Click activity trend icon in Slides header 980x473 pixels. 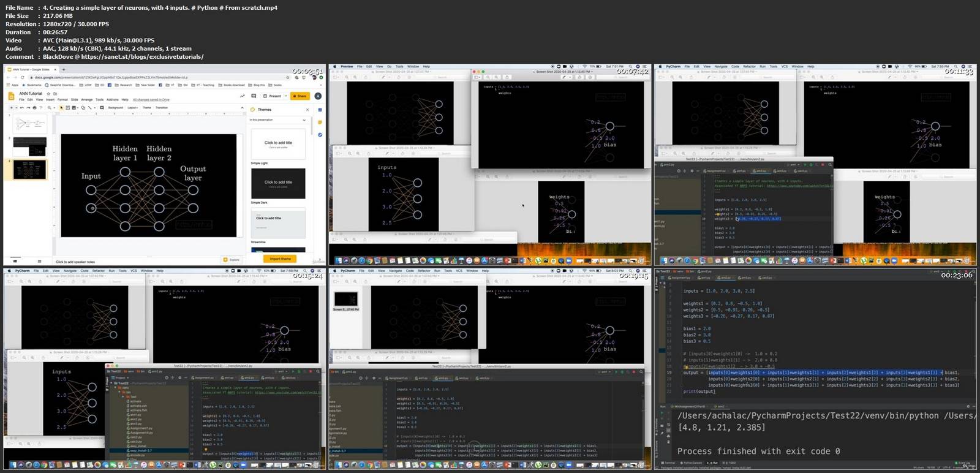point(242,96)
